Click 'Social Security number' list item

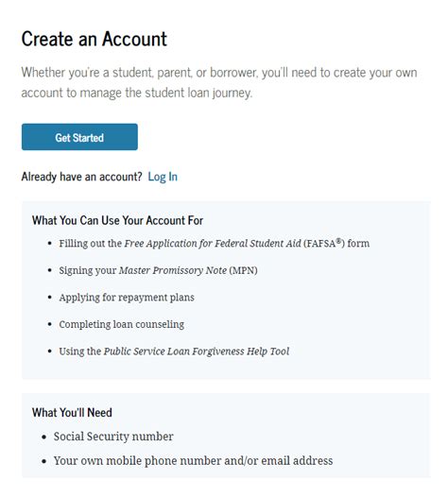(113, 437)
